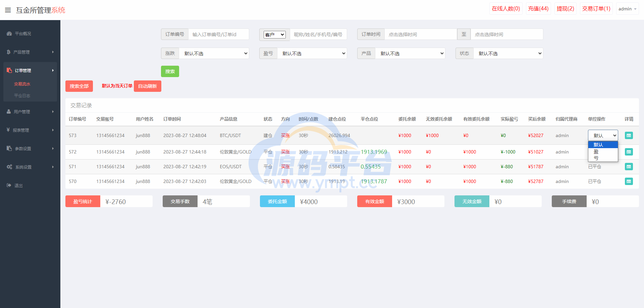Click the hamburger menu icon
The width and height of the screenshot is (644, 308).
8,10
